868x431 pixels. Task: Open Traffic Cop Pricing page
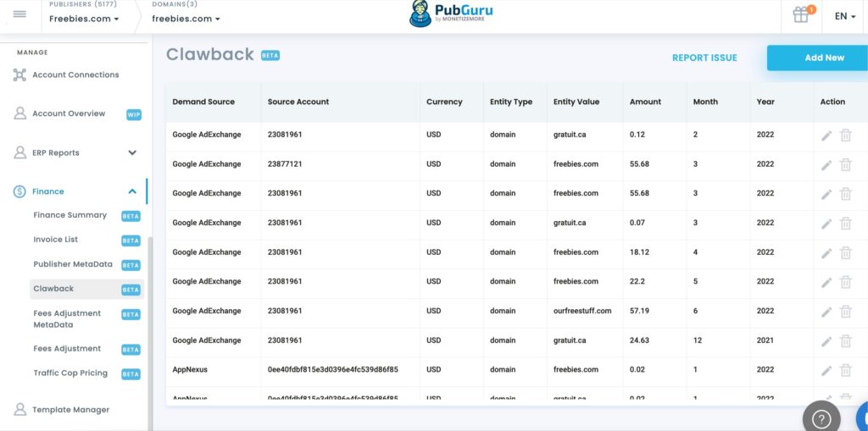70,373
